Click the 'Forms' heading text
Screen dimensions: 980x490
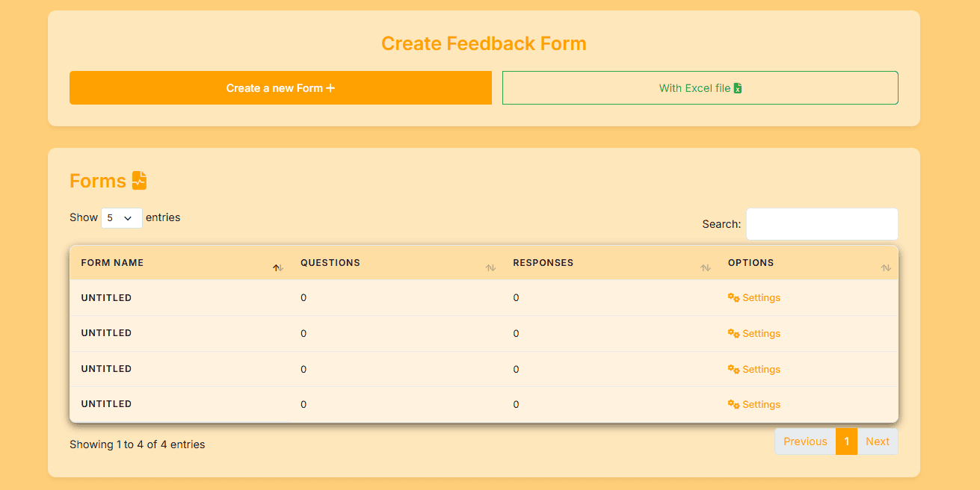point(98,181)
